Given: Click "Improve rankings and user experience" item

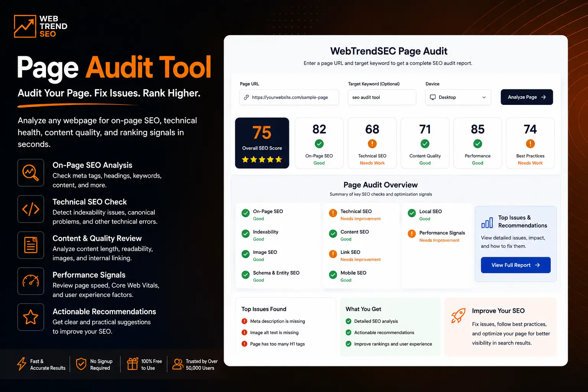Looking at the screenshot, I should tap(393, 344).
